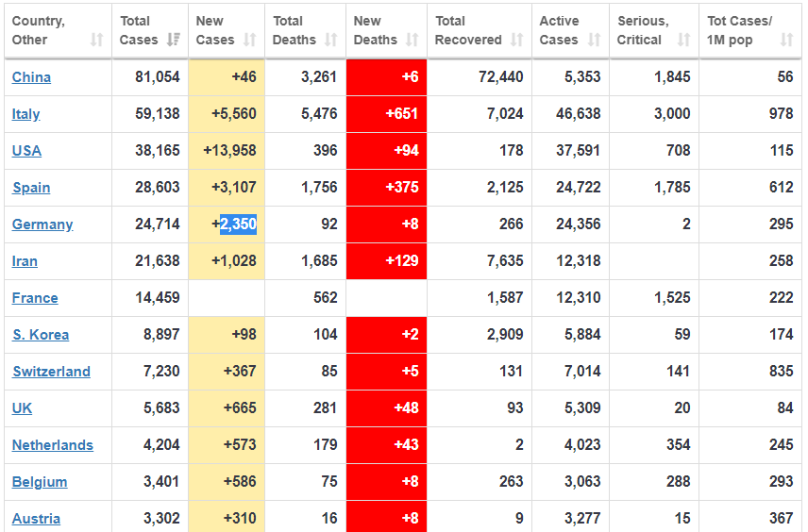The height and width of the screenshot is (532, 808).
Task: Open the China country link
Action: click(31, 77)
